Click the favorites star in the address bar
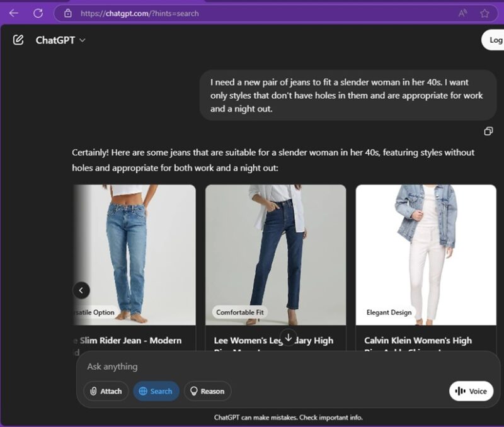 click(x=483, y=13)
